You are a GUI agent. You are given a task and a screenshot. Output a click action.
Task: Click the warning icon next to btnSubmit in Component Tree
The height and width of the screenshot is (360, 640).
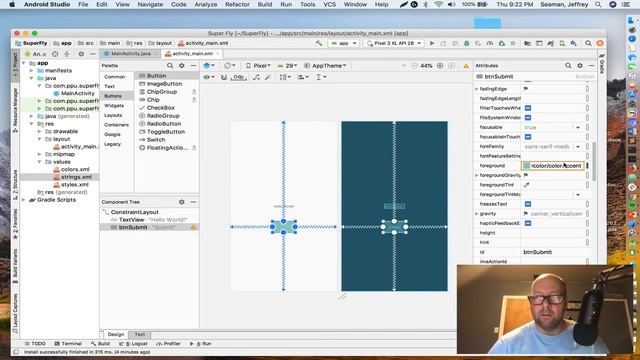(x=193, y=227)
